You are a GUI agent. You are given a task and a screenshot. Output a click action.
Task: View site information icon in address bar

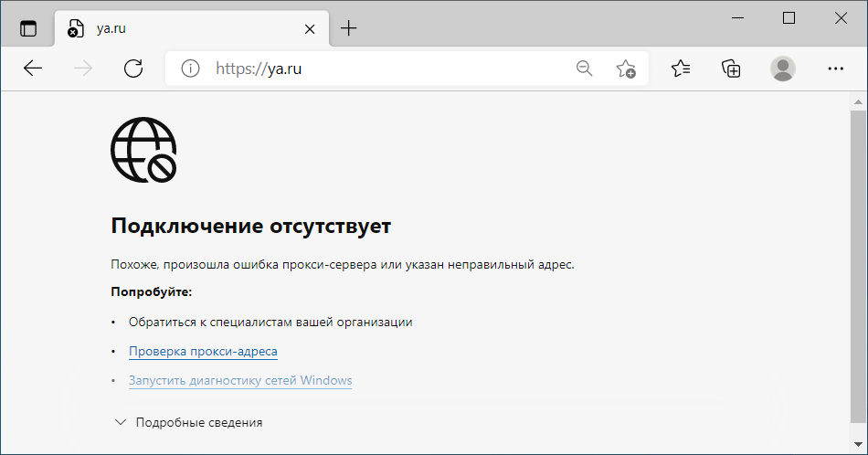click(x=190, y=69)
